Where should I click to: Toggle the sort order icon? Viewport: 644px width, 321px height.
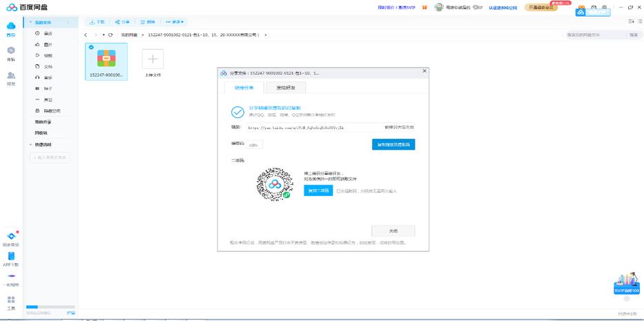point(631,21)
